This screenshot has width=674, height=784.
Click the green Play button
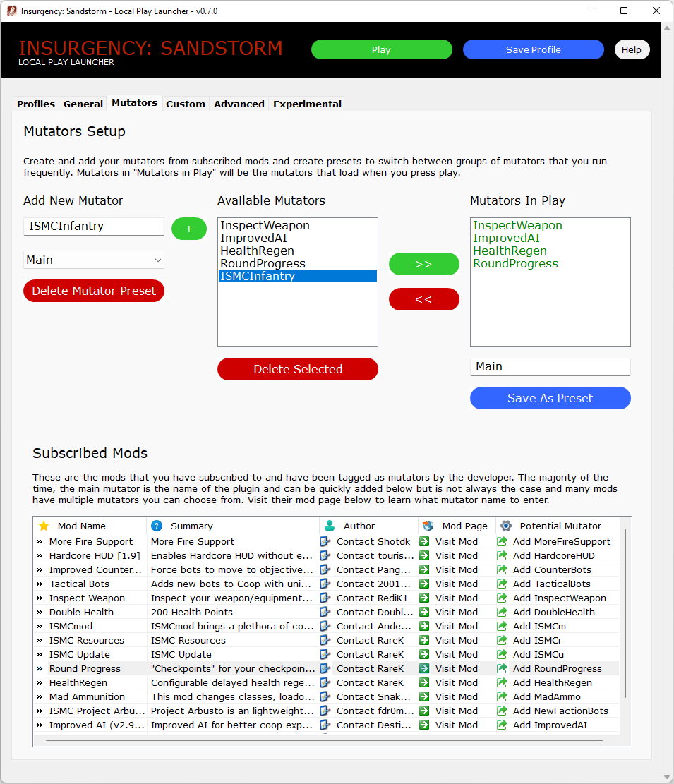pyautogui.click(x=382, y=49)
